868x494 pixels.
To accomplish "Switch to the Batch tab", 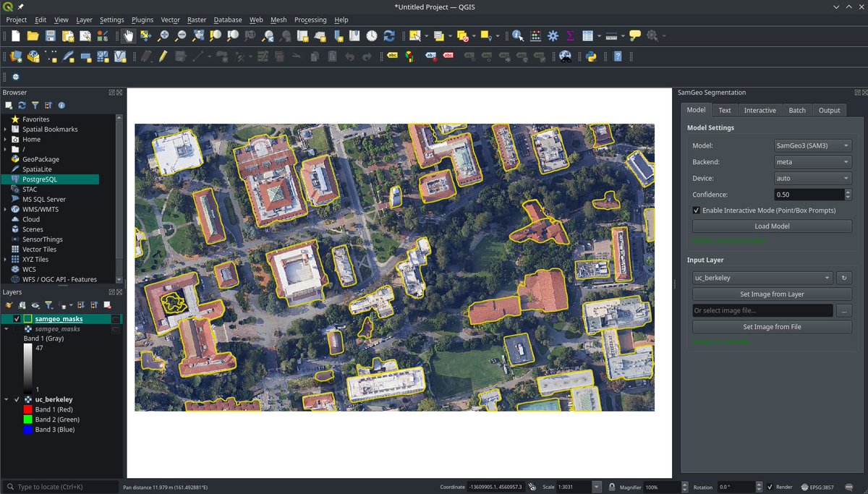I will tap(797, 110).
